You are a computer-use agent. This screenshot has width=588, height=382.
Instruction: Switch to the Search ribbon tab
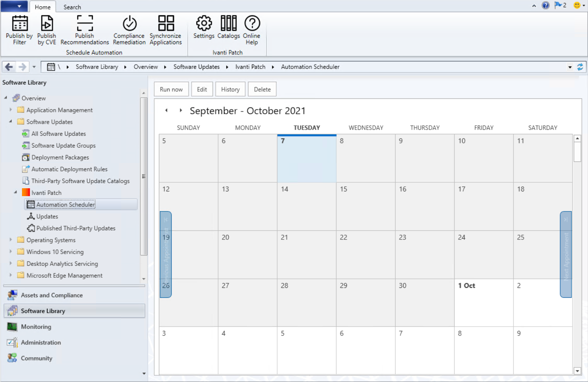click(72, 7)
